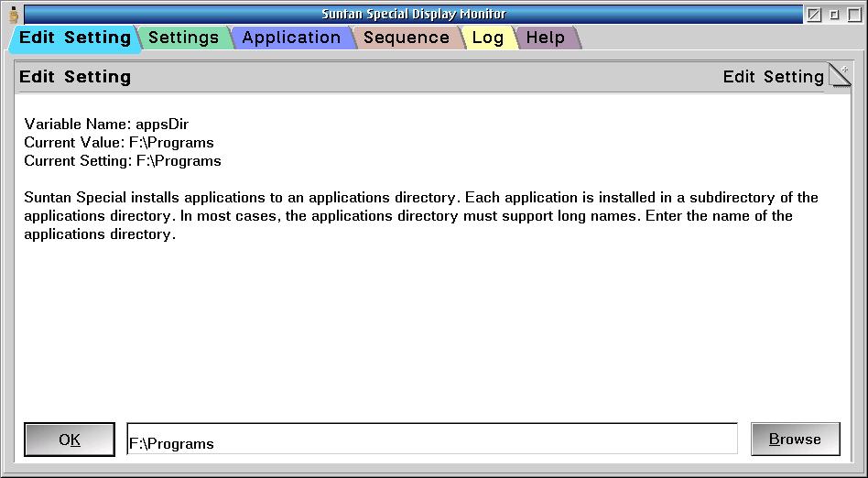
Task: Select the 'Current Value: F:\Programs' line
Action: click(x=119, y=142)
